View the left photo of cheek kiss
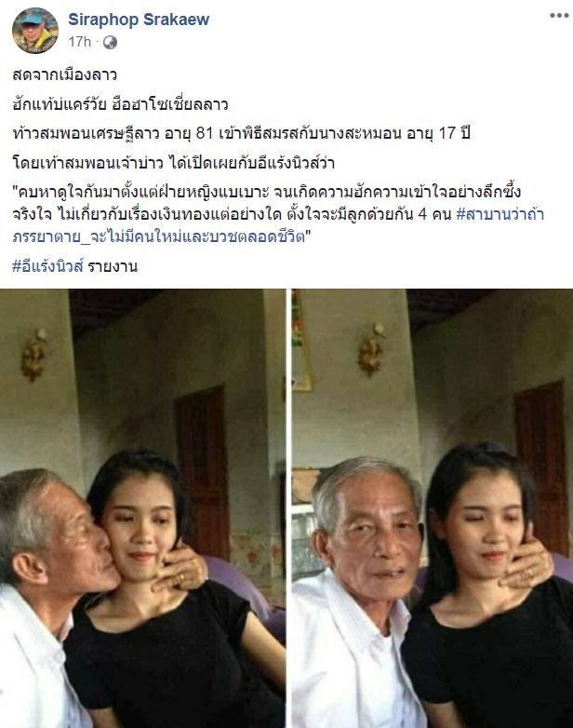This screenshot has height=728, width=573. tap(143, 508)
